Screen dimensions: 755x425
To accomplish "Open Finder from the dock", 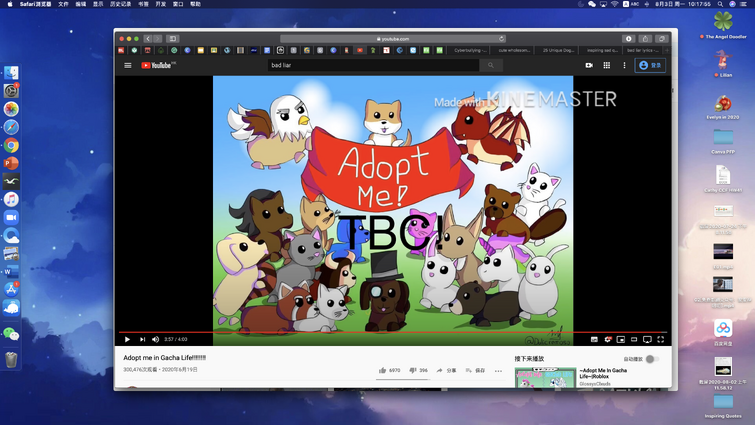I will (x=11, y=73).
